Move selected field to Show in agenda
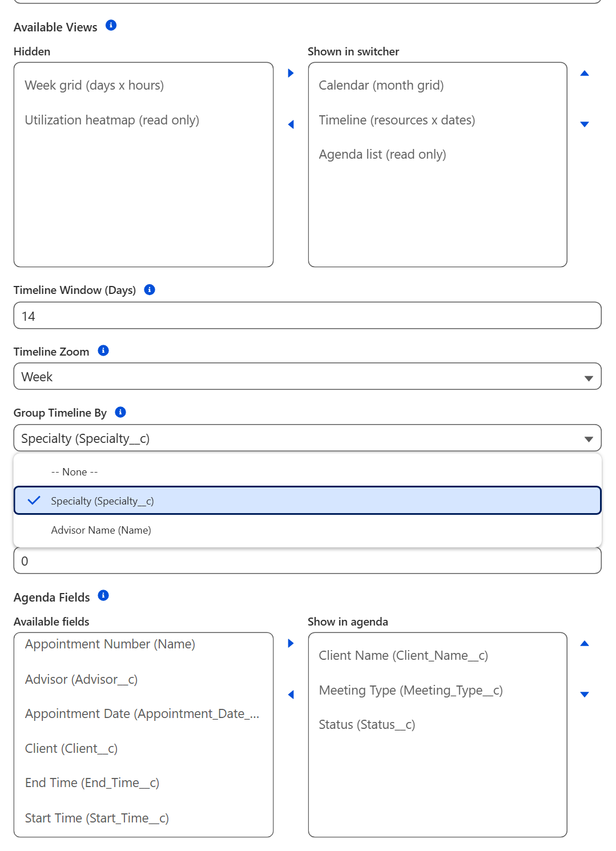 pos(291,643)
